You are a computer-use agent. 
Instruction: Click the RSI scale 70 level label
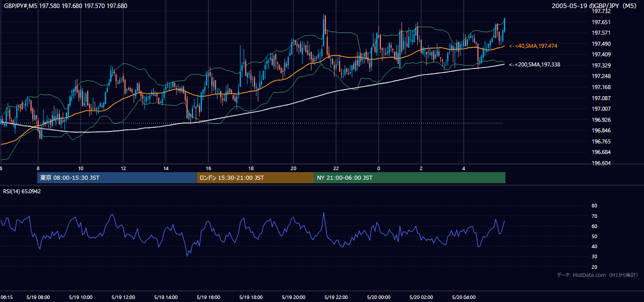coord(594,216)
